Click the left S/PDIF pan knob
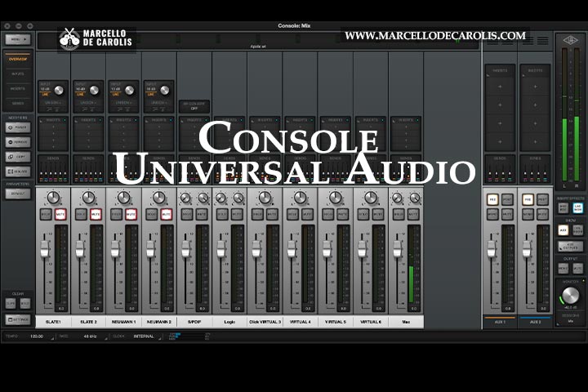 click(185, 198)
